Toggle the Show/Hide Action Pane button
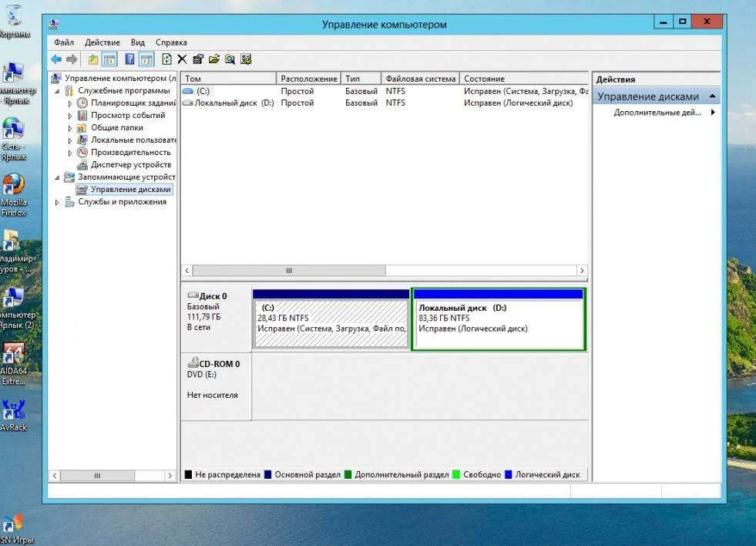The height and width of the screenshot is (546, 756). (146, 59)
